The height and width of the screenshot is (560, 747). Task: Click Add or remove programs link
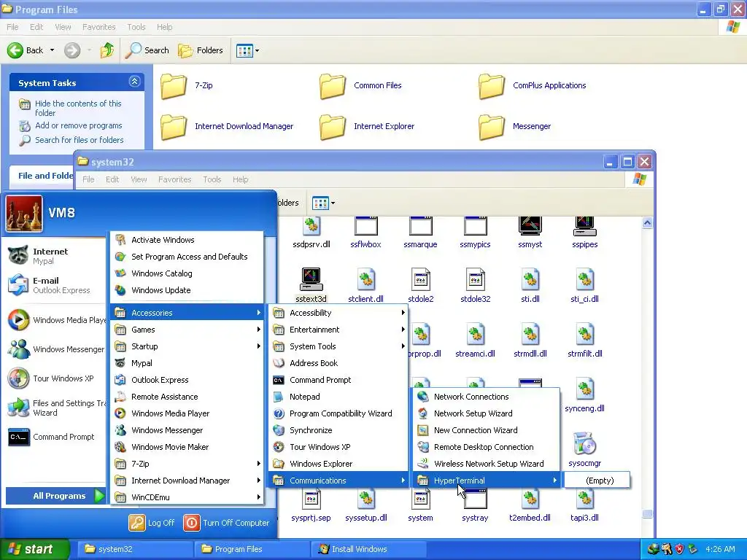pyautogui.click(x=78, y=125)
